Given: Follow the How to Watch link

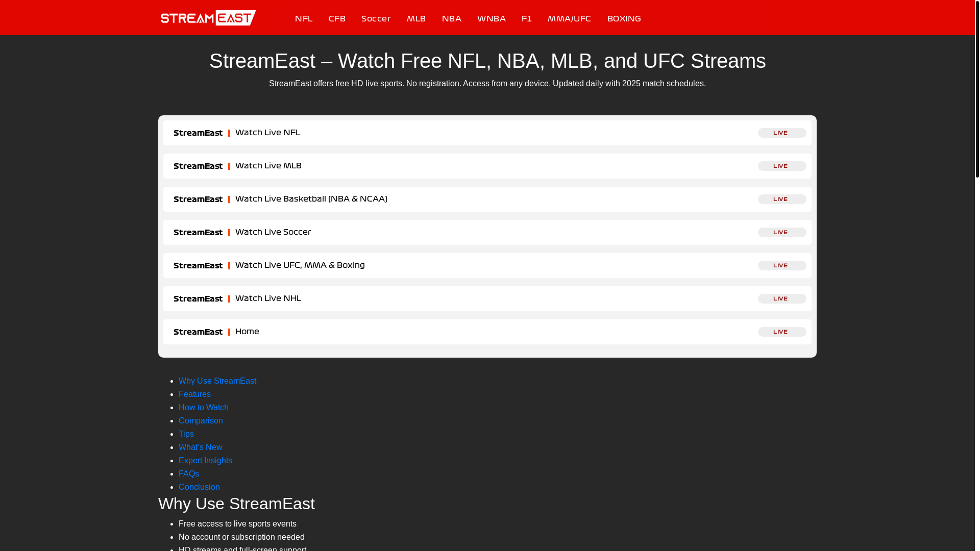Looking at the screenshot, I should (204, 408).
